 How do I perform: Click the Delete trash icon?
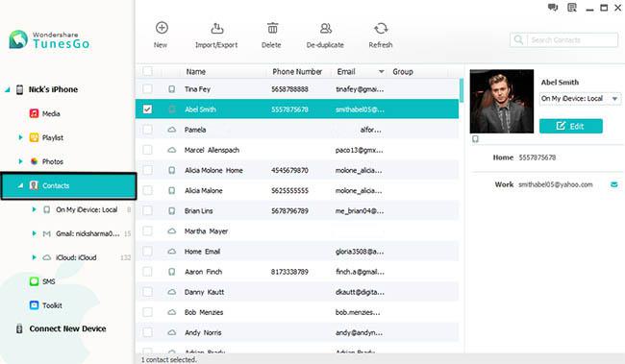[272, 28]
